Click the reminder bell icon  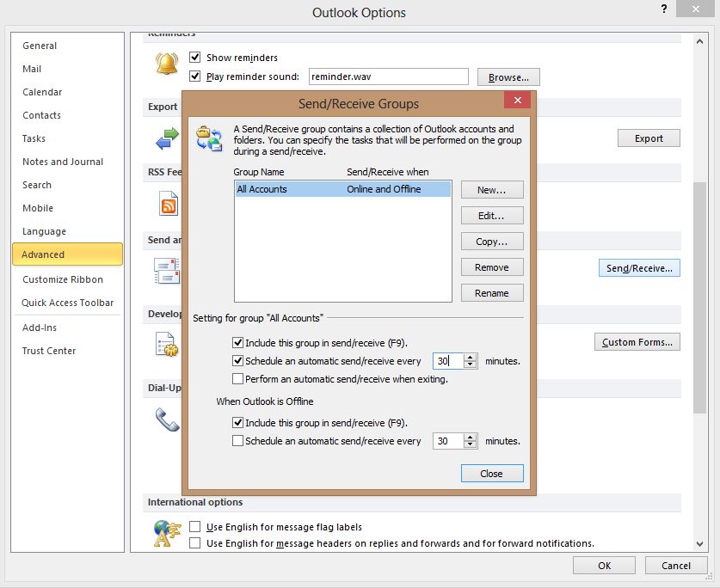167,64
